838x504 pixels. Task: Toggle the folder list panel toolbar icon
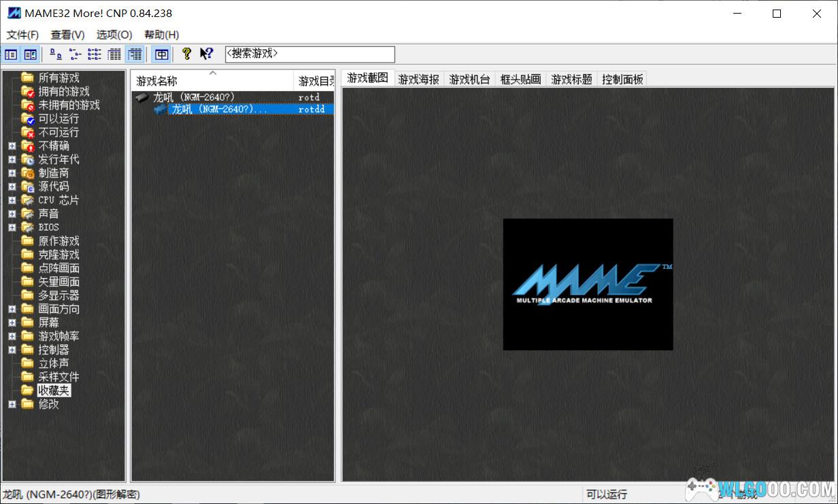tap(11, 54)
